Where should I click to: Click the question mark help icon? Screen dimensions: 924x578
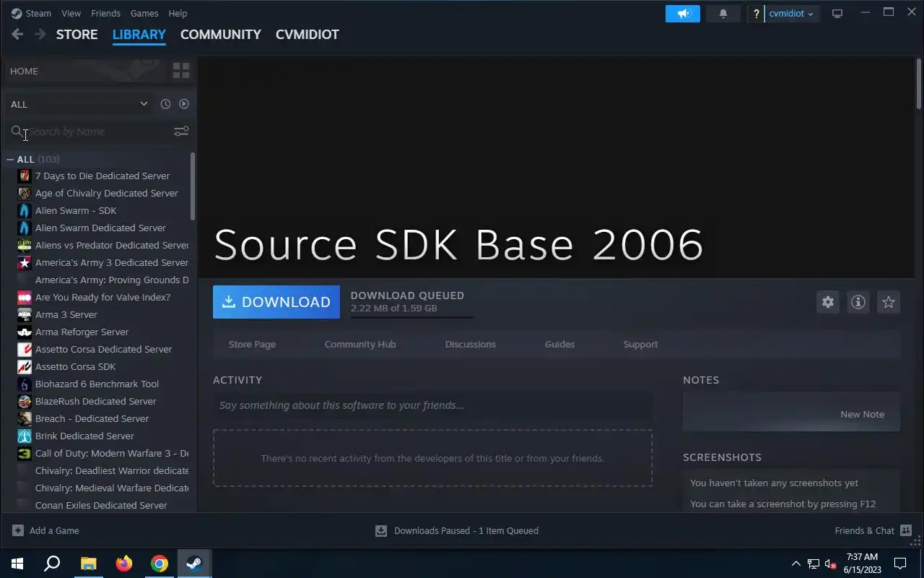756,14
